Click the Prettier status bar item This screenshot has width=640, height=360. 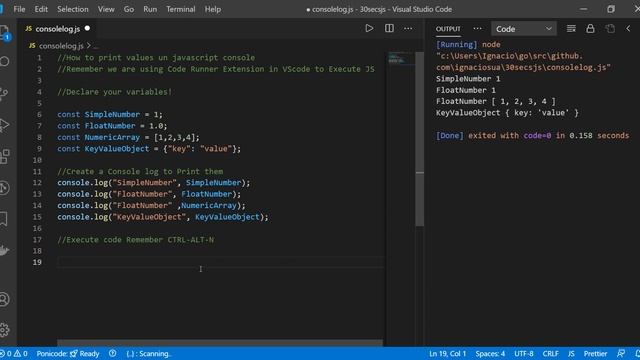(595, 353)
